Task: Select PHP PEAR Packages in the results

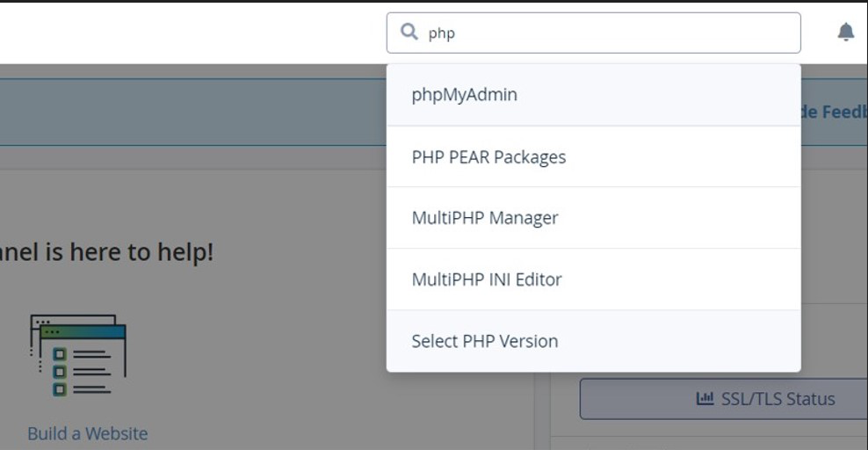Action: (488, 157)
